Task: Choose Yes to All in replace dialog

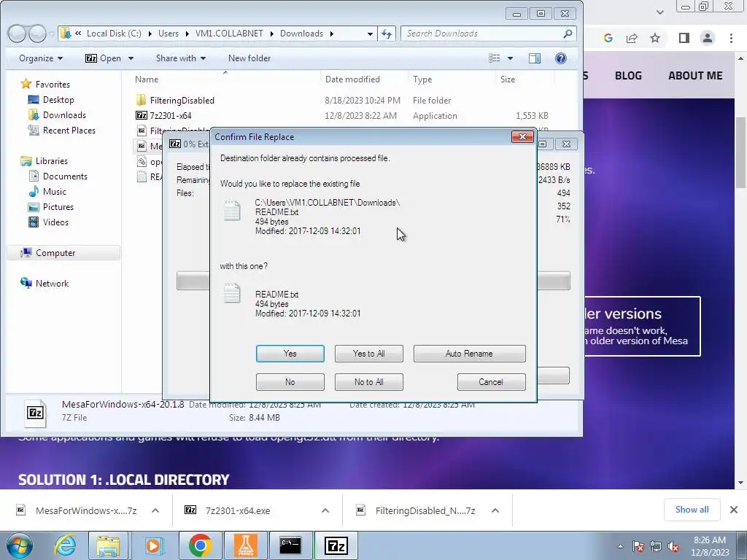Action: [x=368, y=354]
